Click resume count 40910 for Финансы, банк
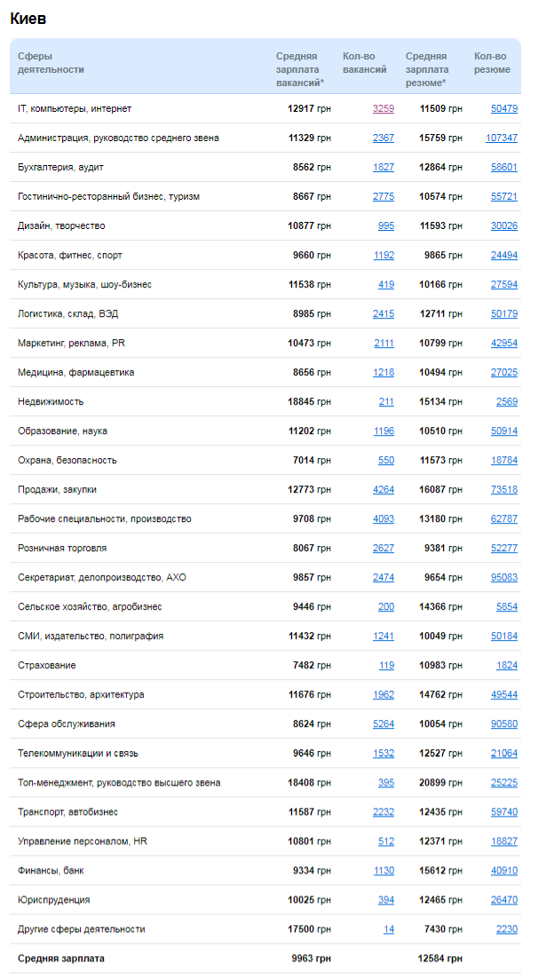The width and height of the screenshot is (546, 980). [x=503, y=870]
